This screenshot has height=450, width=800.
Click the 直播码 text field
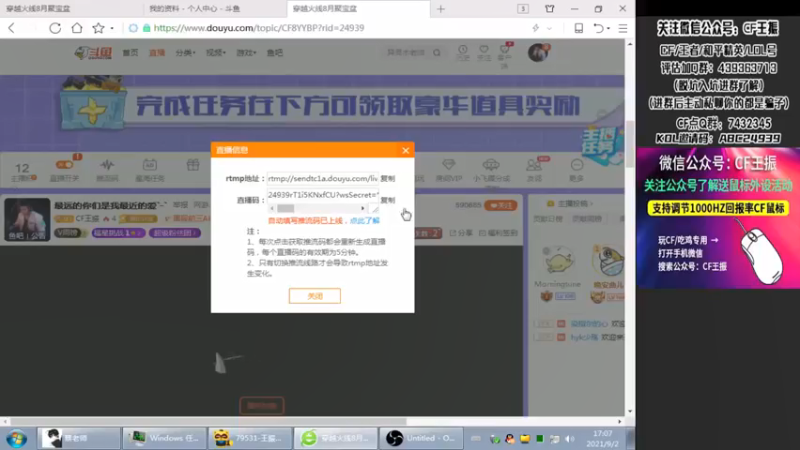click(x=322, y=195)
